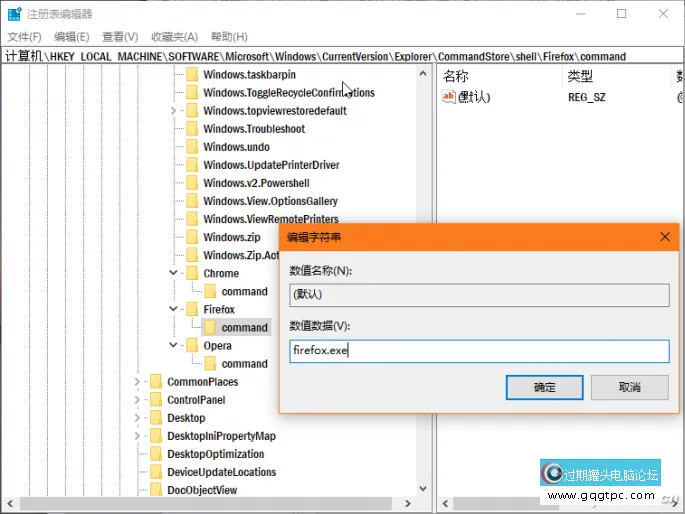The width and height of the screenshot is (685, 514).
Task: Click the 取消 button
Action: [x=629, y=387]
